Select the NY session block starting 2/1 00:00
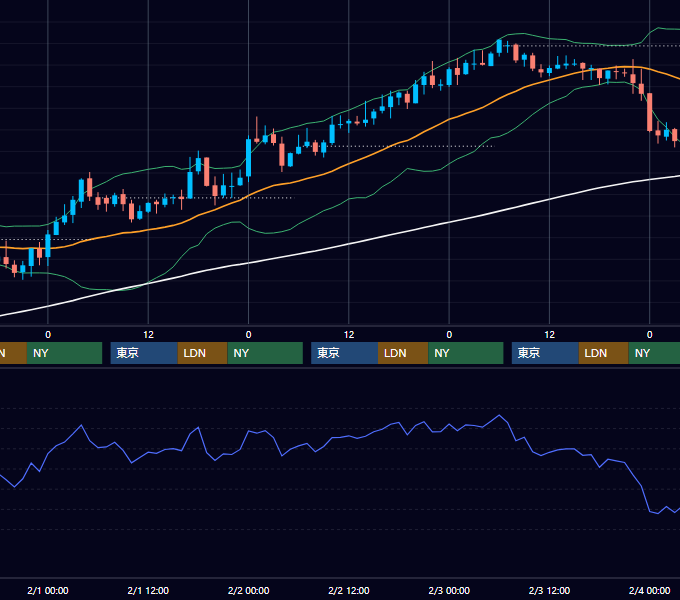The image size is (680, 600). [64, 353]
